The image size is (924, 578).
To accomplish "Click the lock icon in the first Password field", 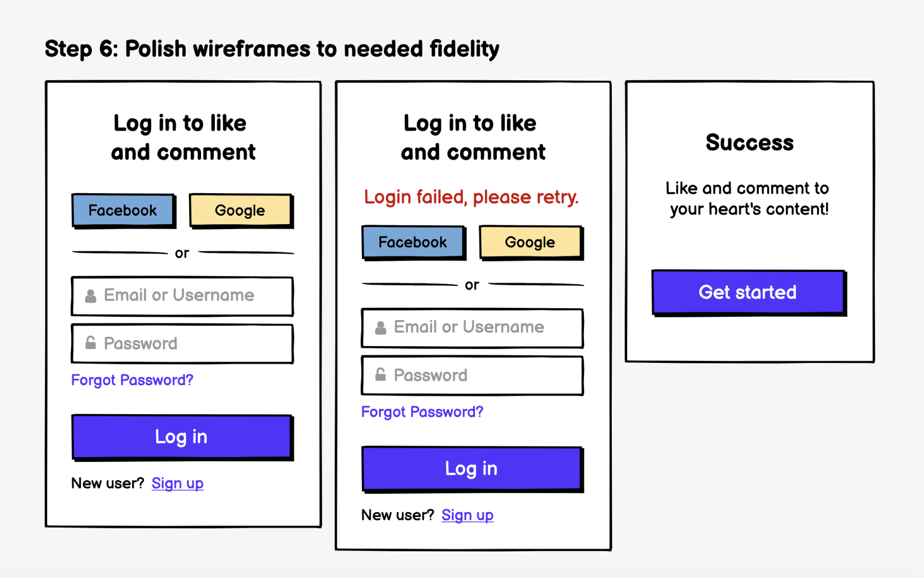I will click(x=91, y=343).
